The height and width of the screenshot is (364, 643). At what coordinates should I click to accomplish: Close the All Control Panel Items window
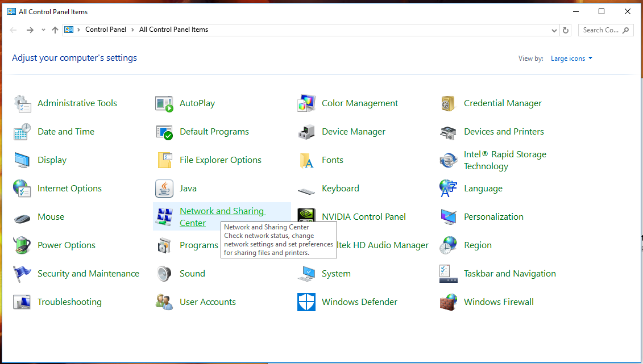click(628, 11)
